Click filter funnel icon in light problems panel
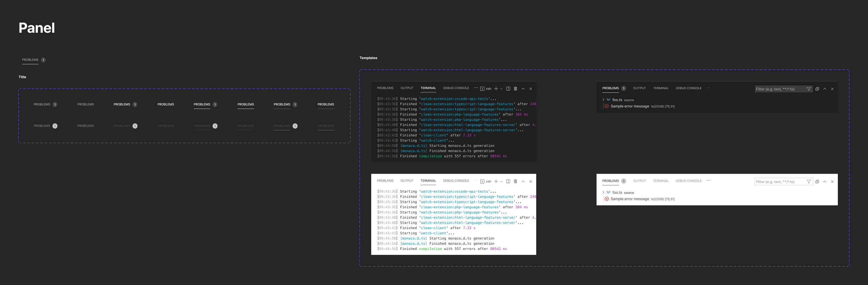The image size is (868, 285). coord(808,182)
